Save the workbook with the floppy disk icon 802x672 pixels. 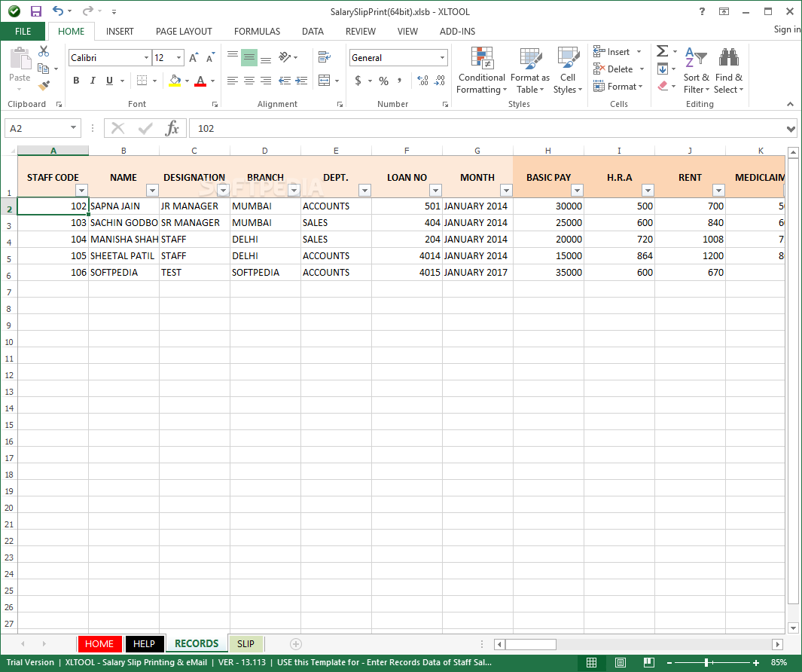[x=36, y=11]
